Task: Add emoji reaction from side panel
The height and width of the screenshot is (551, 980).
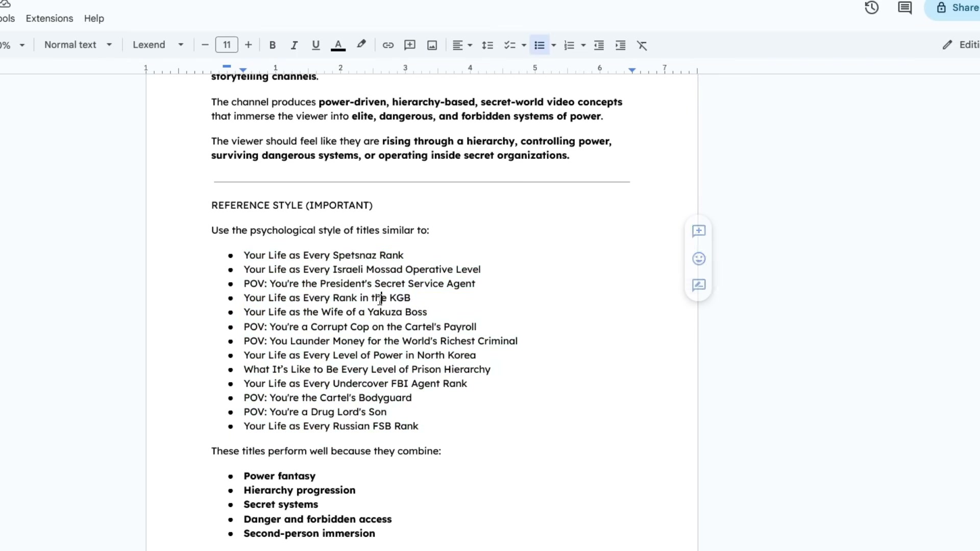Action: point(699,259)
